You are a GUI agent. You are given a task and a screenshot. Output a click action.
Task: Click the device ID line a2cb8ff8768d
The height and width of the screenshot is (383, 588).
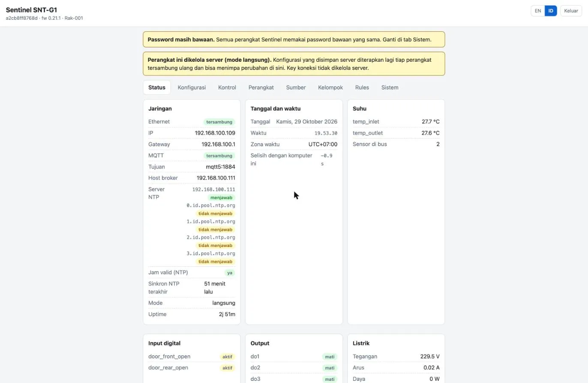44,18
